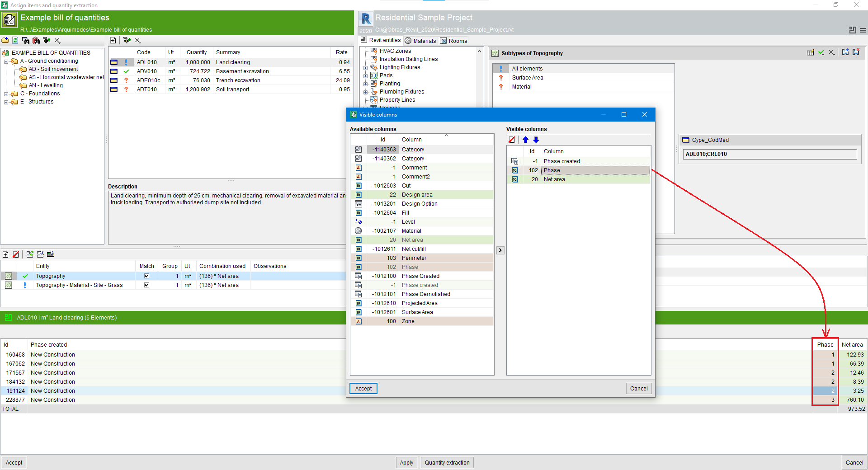Click the Cype_CodMed input field with ADL010;CRL010
Viewport: 868px width, 470px height.
coord(770,154)
